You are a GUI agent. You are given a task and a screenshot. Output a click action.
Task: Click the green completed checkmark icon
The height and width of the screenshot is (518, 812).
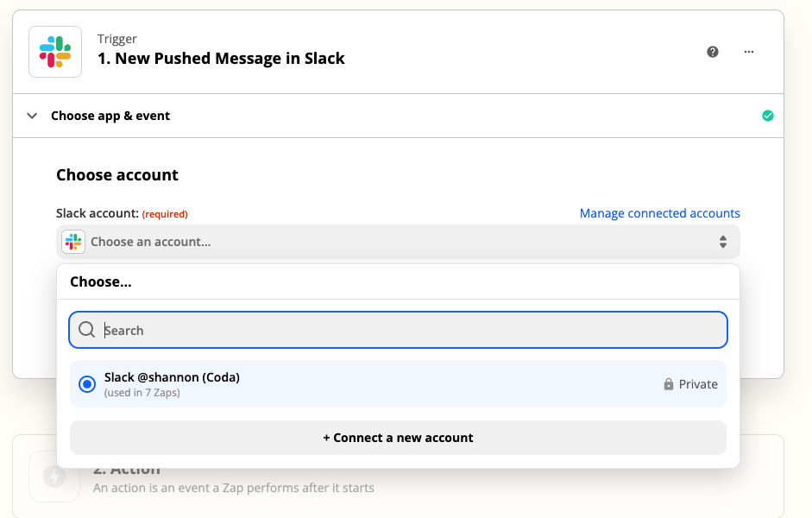tap(768, 116)
